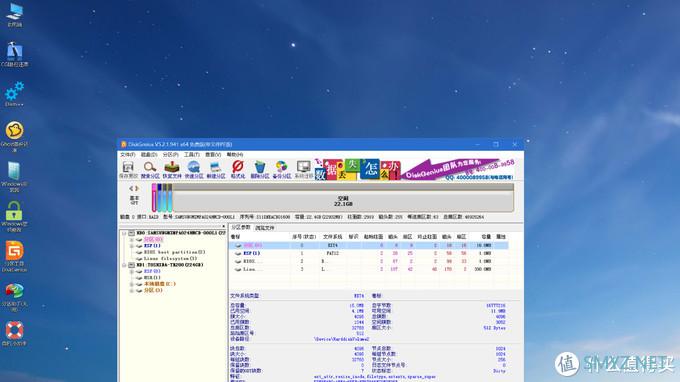Viewport: 680px width, 382px height.
Task: Select 'BIOS boot partition(2)' in the tree
Action: (x=174, y=252)
